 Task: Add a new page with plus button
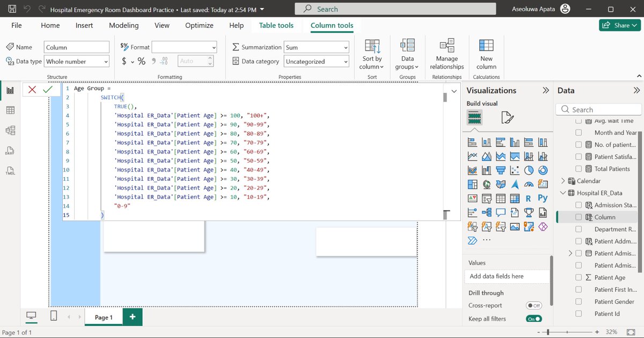(x=133, y=317)
